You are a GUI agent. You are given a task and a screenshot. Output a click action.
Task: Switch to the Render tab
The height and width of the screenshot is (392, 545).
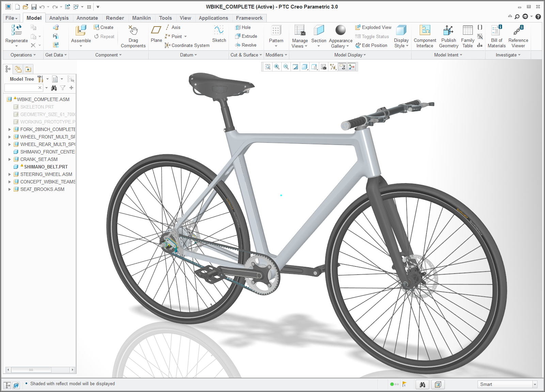point(115,18)
